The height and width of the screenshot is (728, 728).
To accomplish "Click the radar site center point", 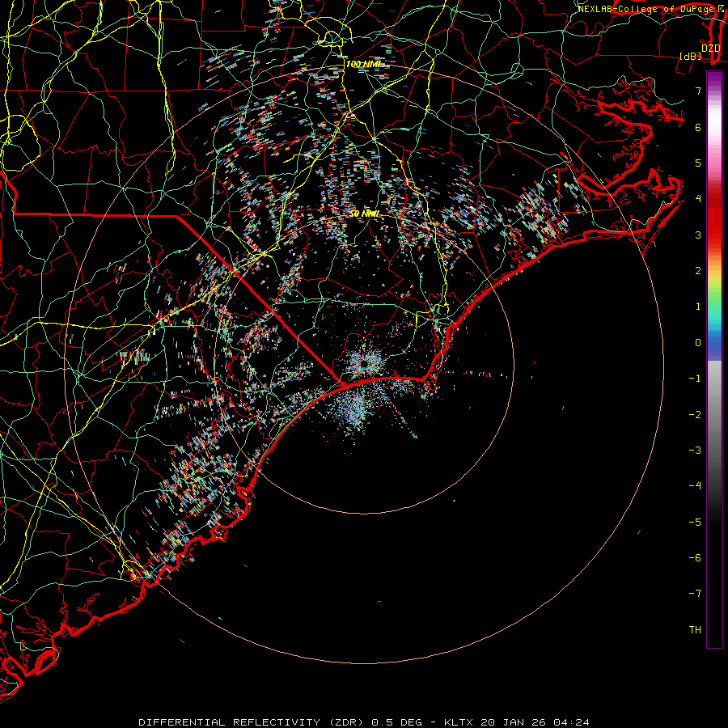I will pyautogui.click(x=365, y=363).
